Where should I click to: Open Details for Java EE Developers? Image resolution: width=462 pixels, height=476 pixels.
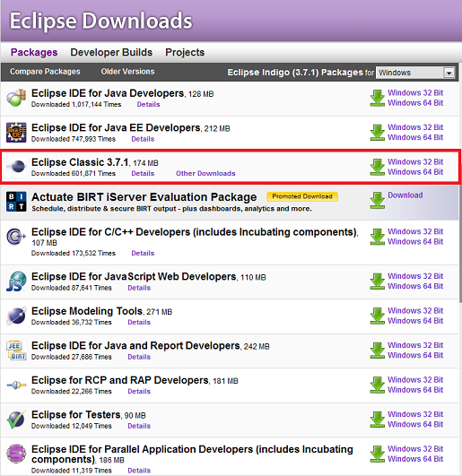(x=143, y=139)
